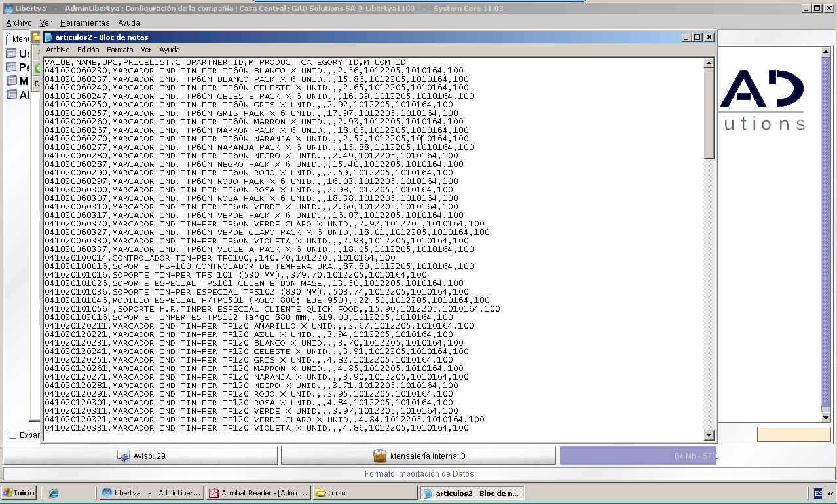Viewport: 837px width, 504px height.
Task: Open Notepad's Archivo menu
Action: [58, 50]
